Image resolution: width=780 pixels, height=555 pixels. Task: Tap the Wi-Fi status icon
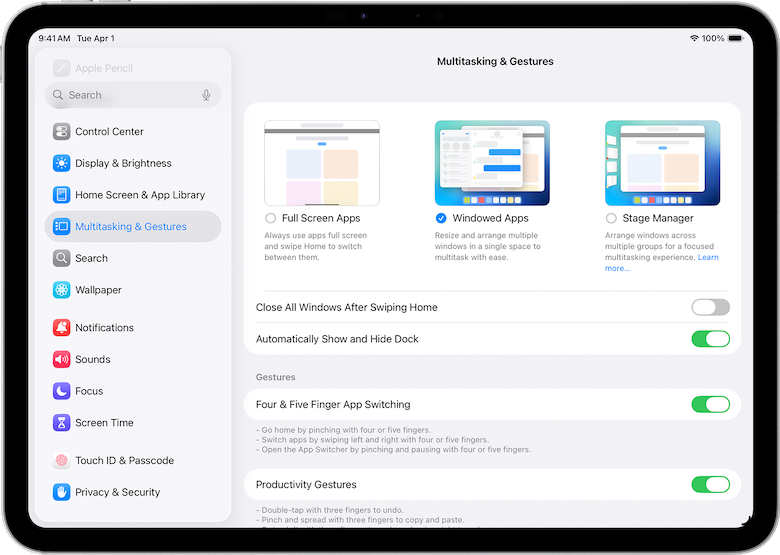tap(694, 38)
